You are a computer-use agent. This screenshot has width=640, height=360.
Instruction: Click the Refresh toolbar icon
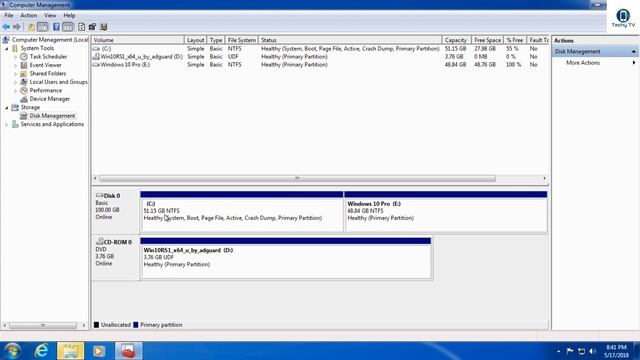81,27
